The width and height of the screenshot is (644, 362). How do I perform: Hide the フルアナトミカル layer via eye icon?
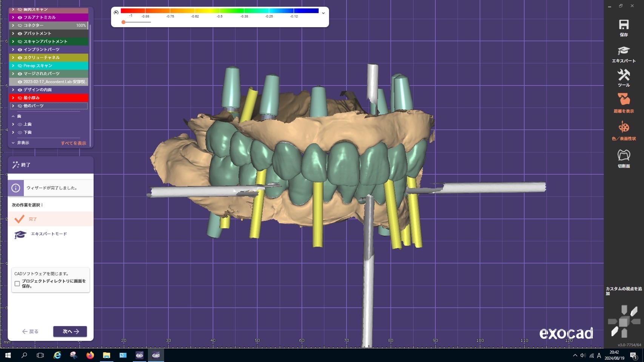pyautogui.click(x=20, y=17)
